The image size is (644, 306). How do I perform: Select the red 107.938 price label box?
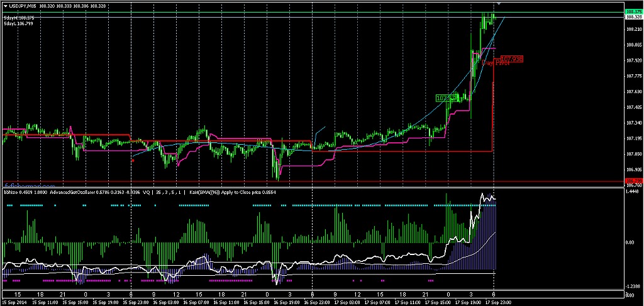tap(511, 59)
